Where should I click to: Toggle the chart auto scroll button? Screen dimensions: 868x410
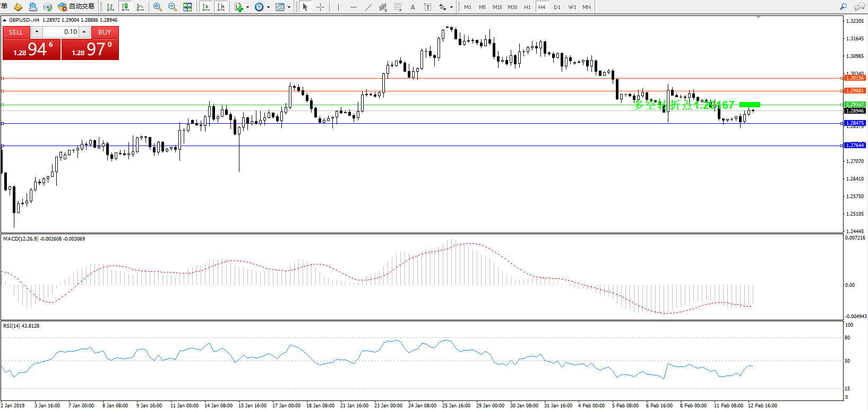[206, 7]
